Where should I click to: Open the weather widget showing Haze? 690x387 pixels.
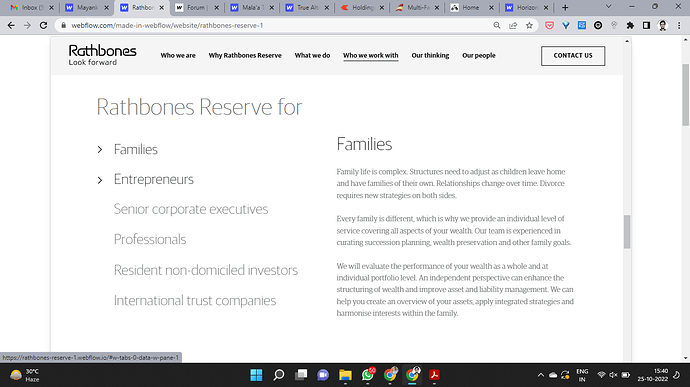coord(25,375)
